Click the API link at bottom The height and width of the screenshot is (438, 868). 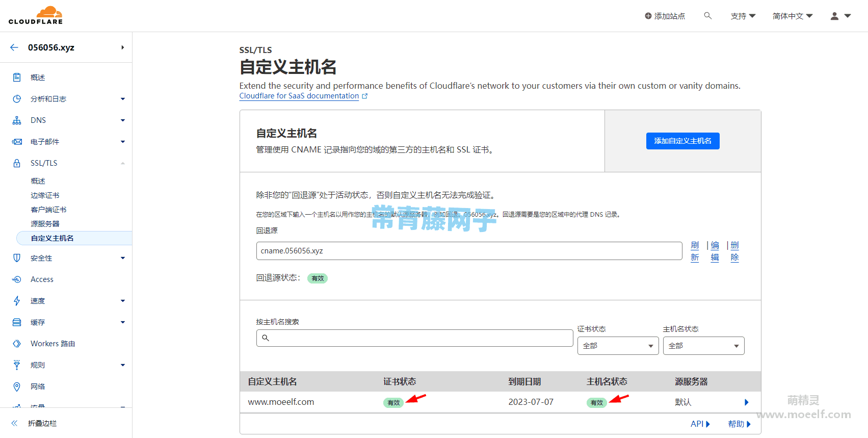700,424
